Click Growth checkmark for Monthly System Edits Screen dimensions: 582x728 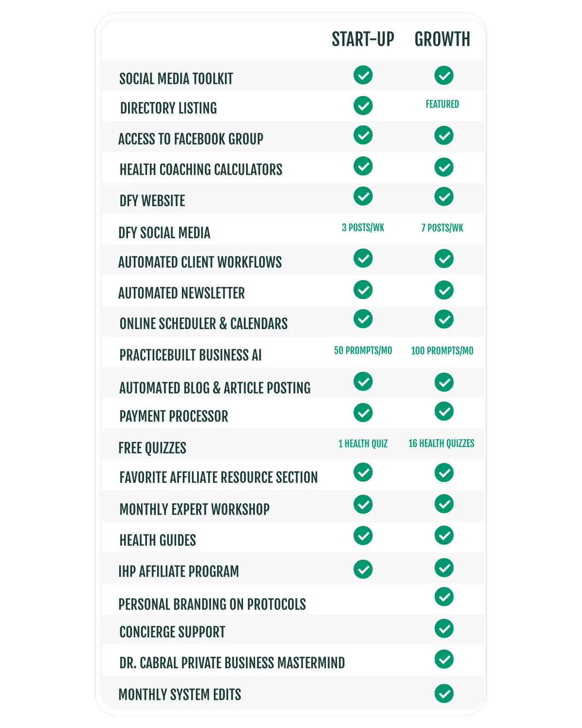[x=444, y=694]
